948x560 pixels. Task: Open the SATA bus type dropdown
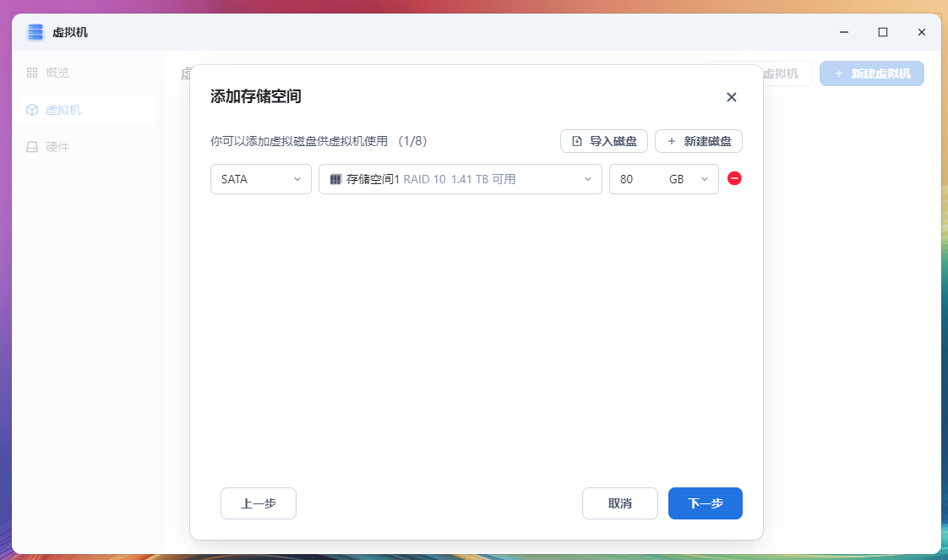(x=260, y=179)
